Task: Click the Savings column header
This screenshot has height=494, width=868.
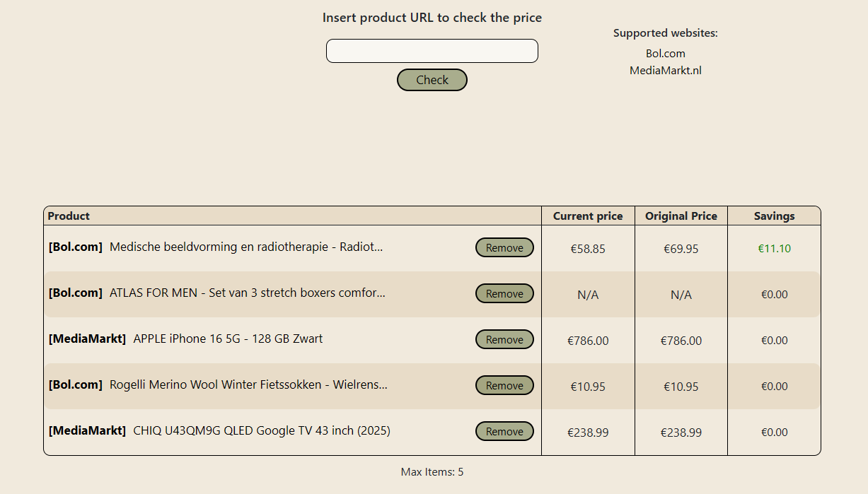Action: click(x=774, y=216)
